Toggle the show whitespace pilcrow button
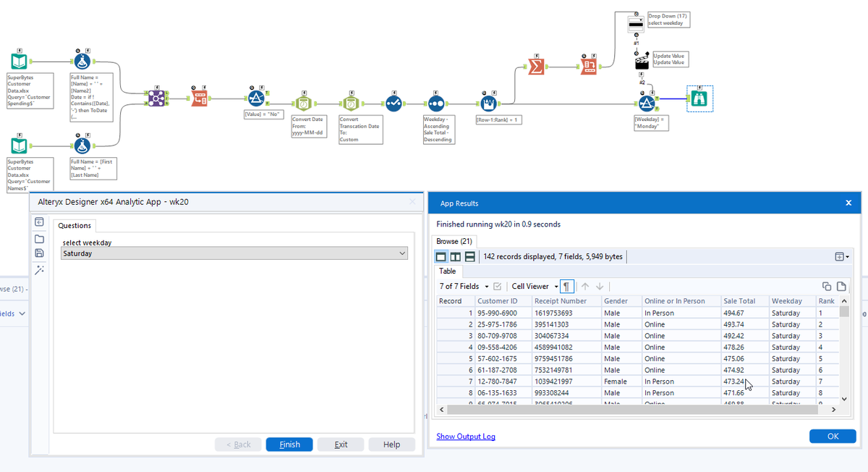Screen dimensions: 868x472 (x=568, y=286)
